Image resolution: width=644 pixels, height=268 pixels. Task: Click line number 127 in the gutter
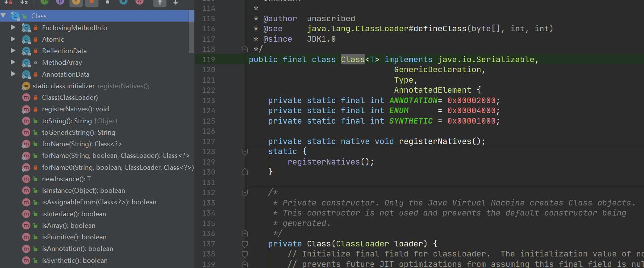(209, 141)
